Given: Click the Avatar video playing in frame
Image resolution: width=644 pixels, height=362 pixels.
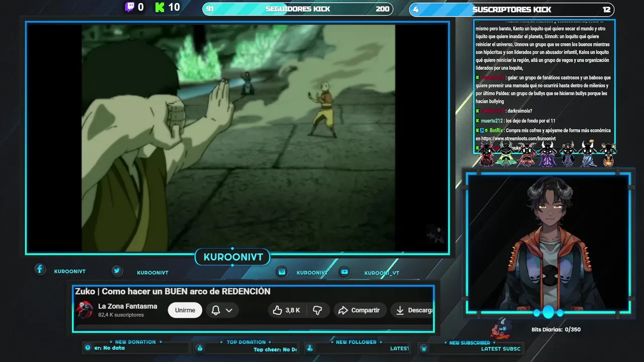Looking at the screenshot, I should pos(238,138).
